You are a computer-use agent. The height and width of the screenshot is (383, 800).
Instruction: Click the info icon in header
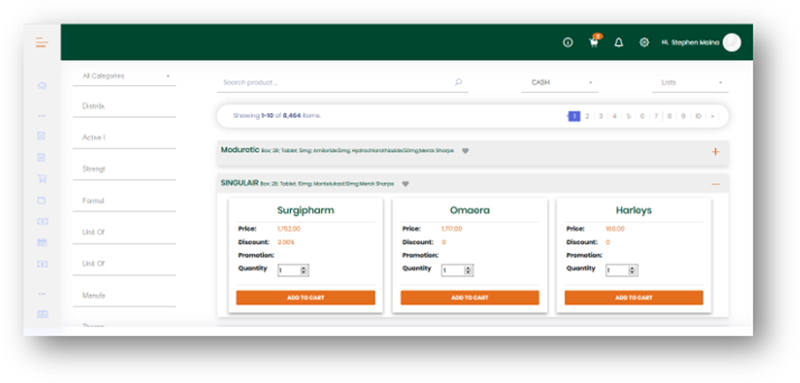(x=568, y=43)
